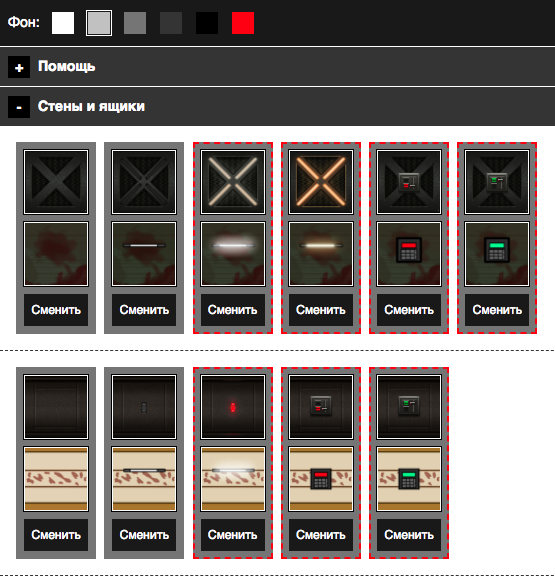Click the Стены и ящики header label

(91, 106)
